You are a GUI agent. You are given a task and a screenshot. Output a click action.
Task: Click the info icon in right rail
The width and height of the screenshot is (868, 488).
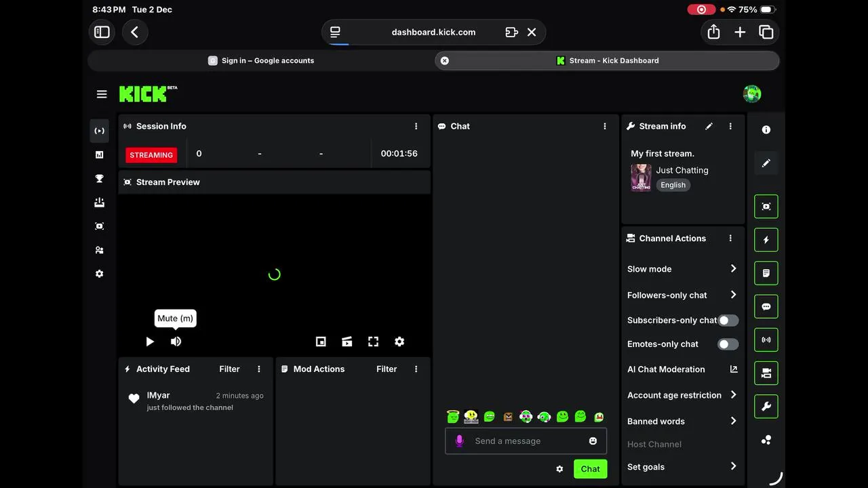pyautogui.click(x=766, y=129)
